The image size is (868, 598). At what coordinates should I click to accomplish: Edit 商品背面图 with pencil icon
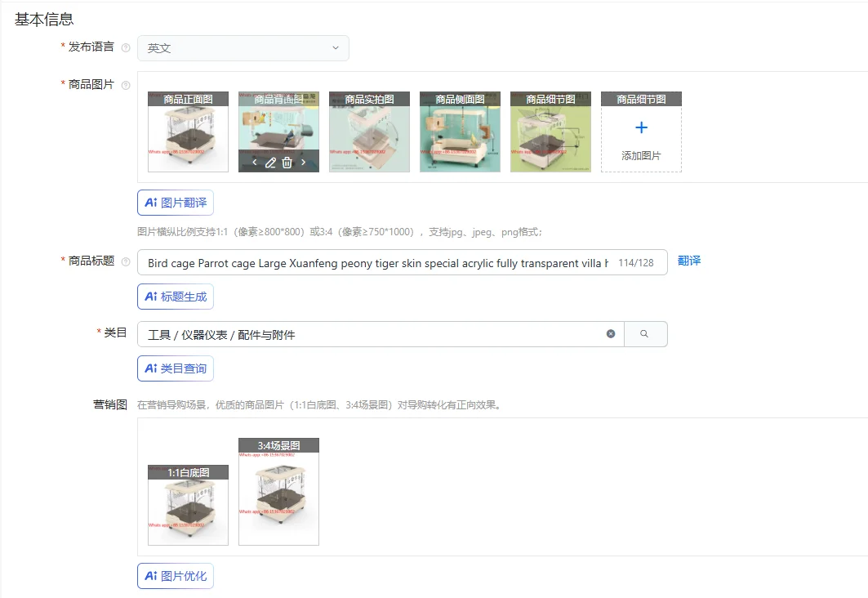pos(271,163)
